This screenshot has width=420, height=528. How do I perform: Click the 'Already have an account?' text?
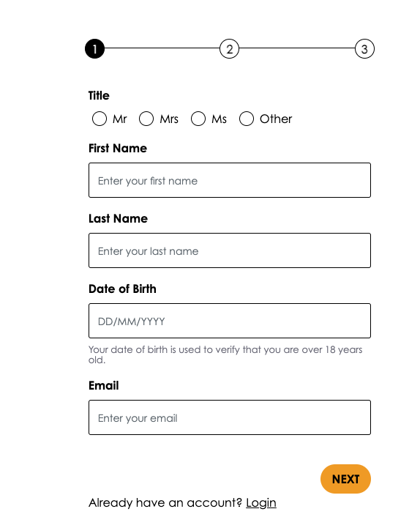click(x=165, y=503)
